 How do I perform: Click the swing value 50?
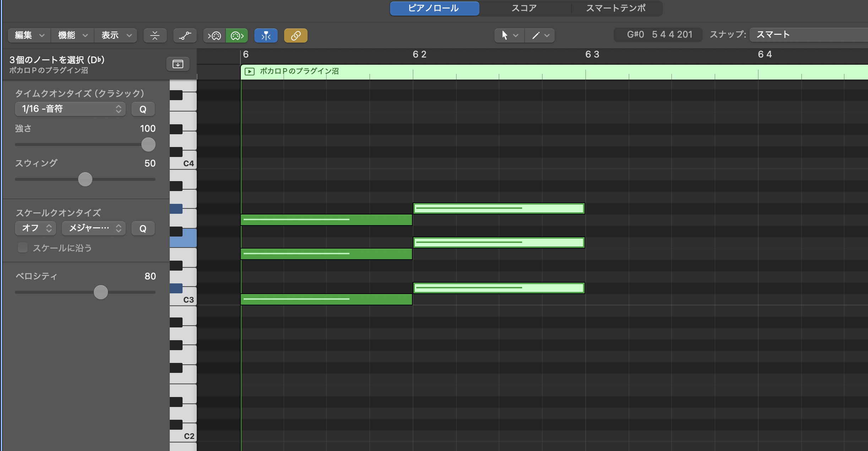(x=150, y=163)
